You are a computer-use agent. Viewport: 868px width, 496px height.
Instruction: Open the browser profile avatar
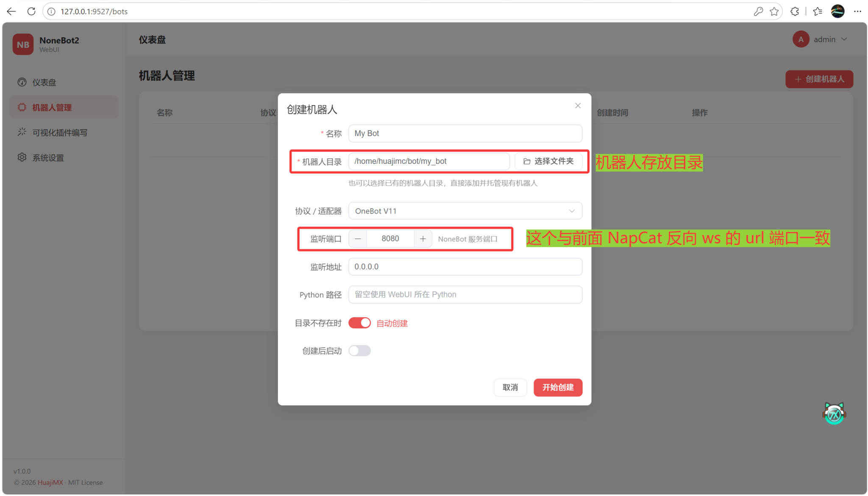point(837,11)
